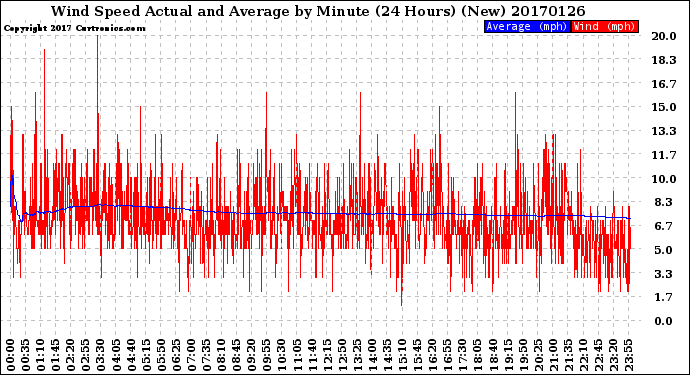The image size is (690, 375).
Task: Select the 6.7 y-axis value
Action: click(664, 226)
